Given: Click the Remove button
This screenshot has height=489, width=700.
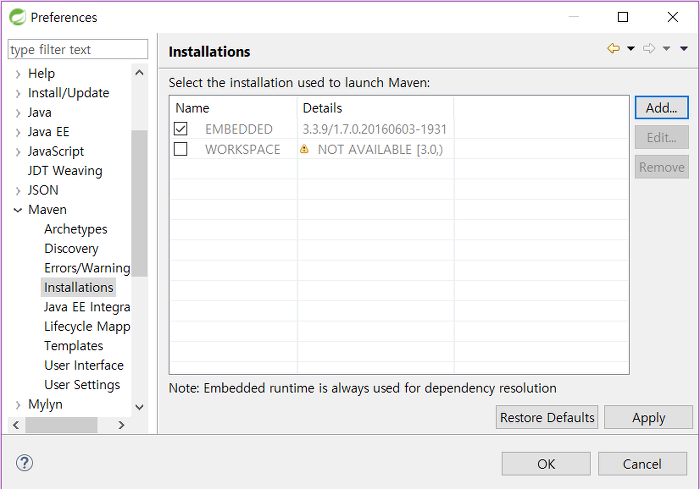Looking at the screenshot, I should point(662,167).
